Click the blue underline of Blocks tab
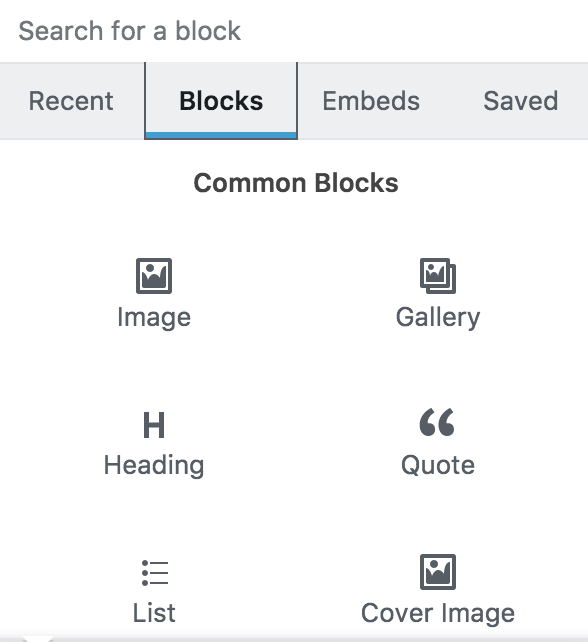The width and height of the screenshot is (588, 642). point(221,135)
